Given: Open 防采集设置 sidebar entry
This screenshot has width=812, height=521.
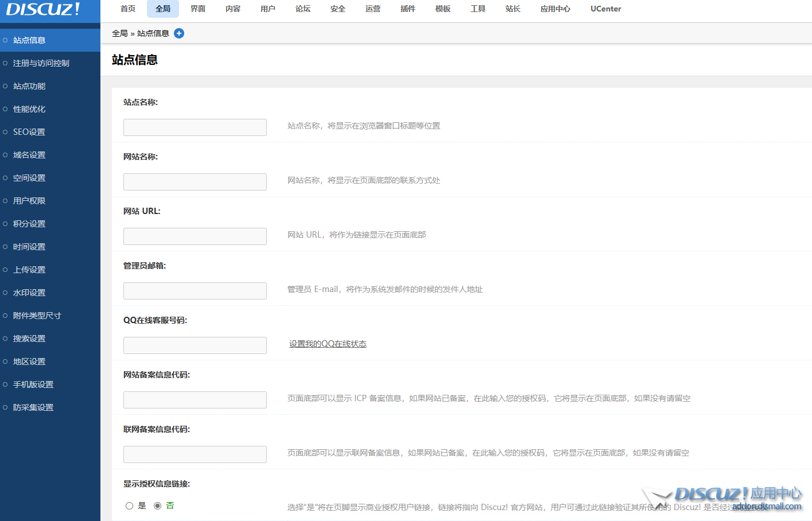Looking at the screenshot, I should click(33, 407).
